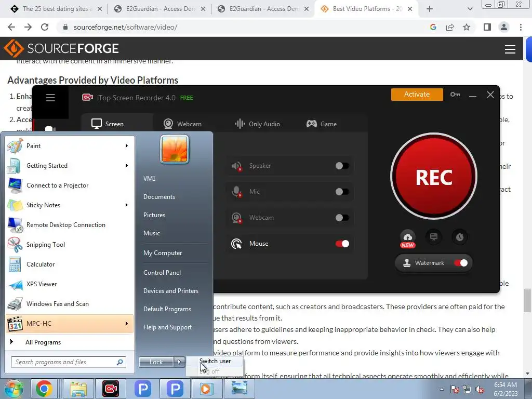This screenshot has width=532, height=399.
Task: Launch Remote Desktop Connection
Action: pyautogui.click(x=70, y=225)
